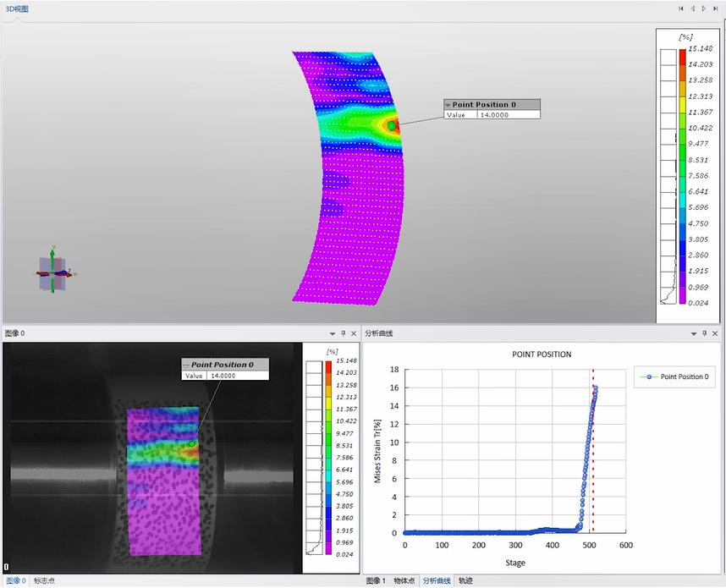
Task: Open the 轨迹 tab
Action: (x=465, y=581)
